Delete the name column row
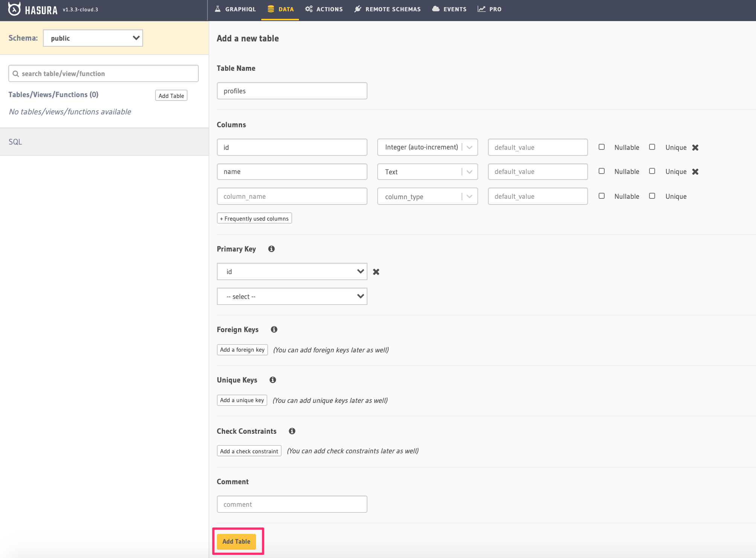 [x=695, y=172]
